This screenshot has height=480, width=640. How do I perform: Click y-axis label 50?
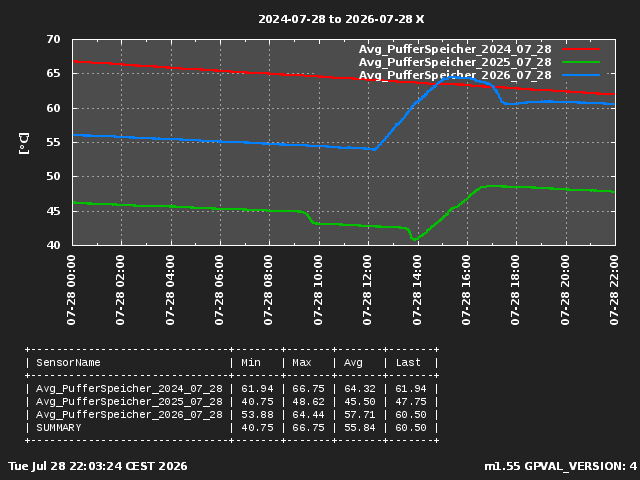point(53,177)
